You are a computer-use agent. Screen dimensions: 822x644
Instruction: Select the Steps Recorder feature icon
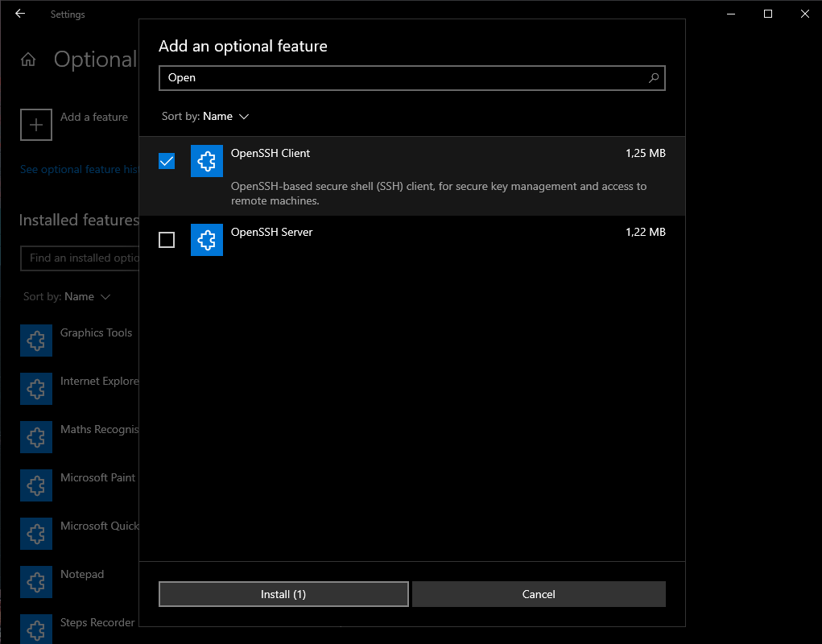pos(36,629)
